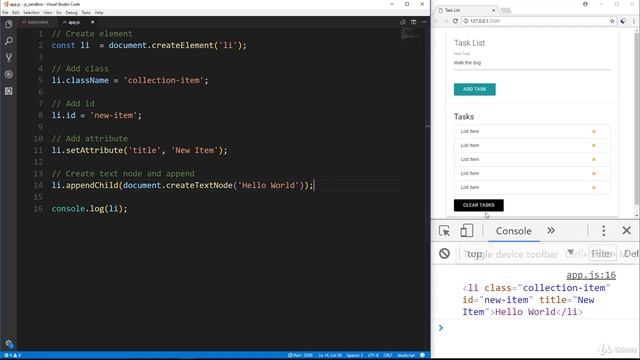Viewport: 640px width, 360px height.
Task: Select the Task List browser tab
Action: [x=465, y=10]
